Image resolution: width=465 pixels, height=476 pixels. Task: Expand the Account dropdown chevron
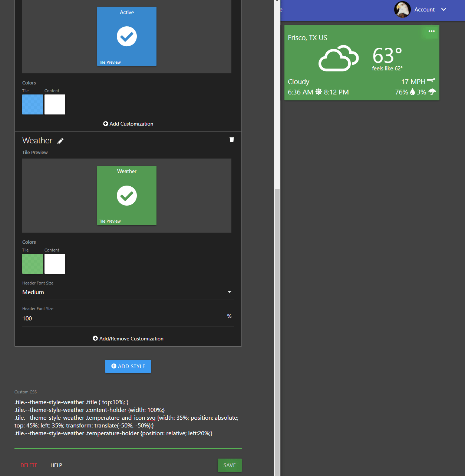tap(444, 10)
